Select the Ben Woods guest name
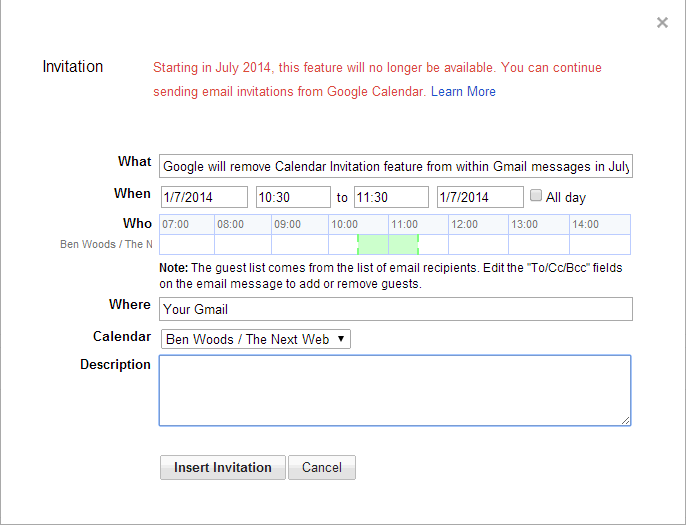 [106, 244]
